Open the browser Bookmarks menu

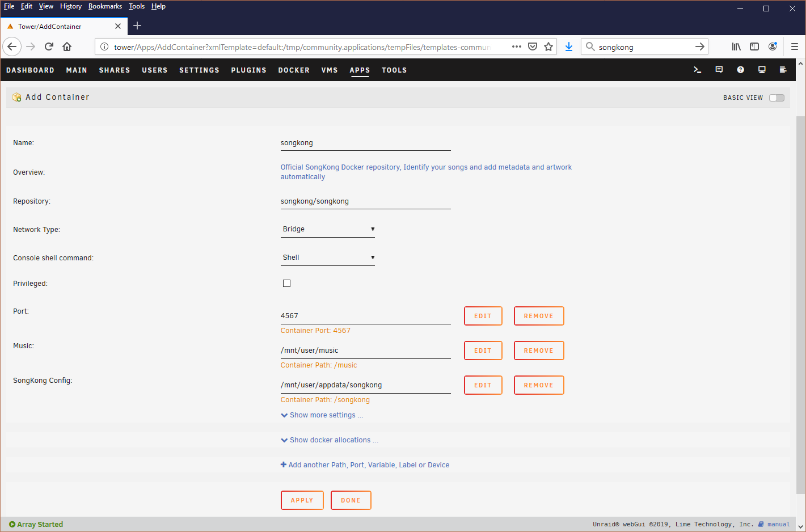pos(105,6)
